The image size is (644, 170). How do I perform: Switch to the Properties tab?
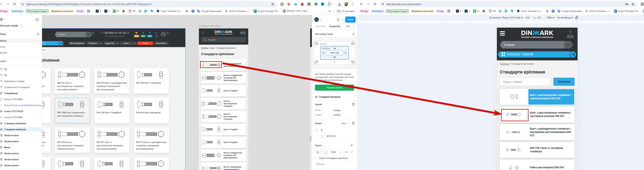pyautogui.click(x=335, y=26)
